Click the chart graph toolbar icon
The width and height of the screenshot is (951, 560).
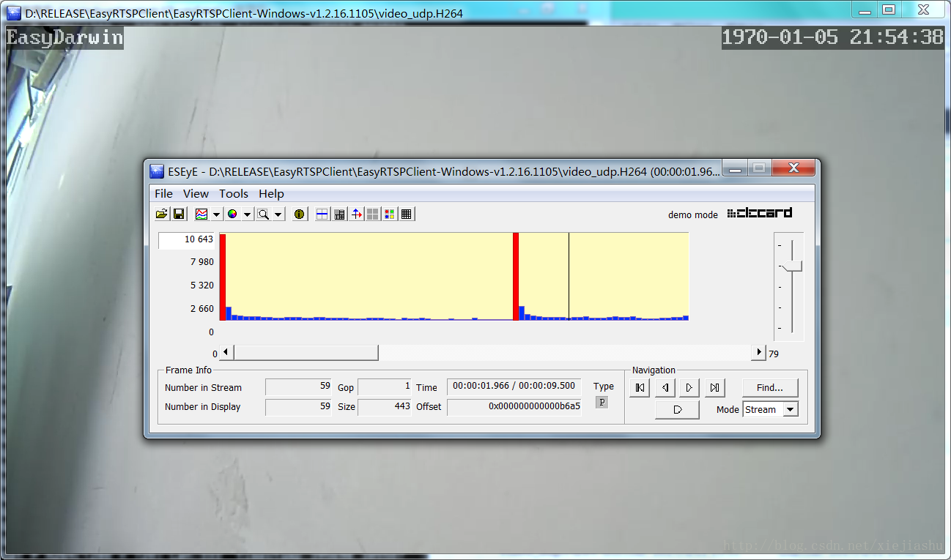pos(201,214)
